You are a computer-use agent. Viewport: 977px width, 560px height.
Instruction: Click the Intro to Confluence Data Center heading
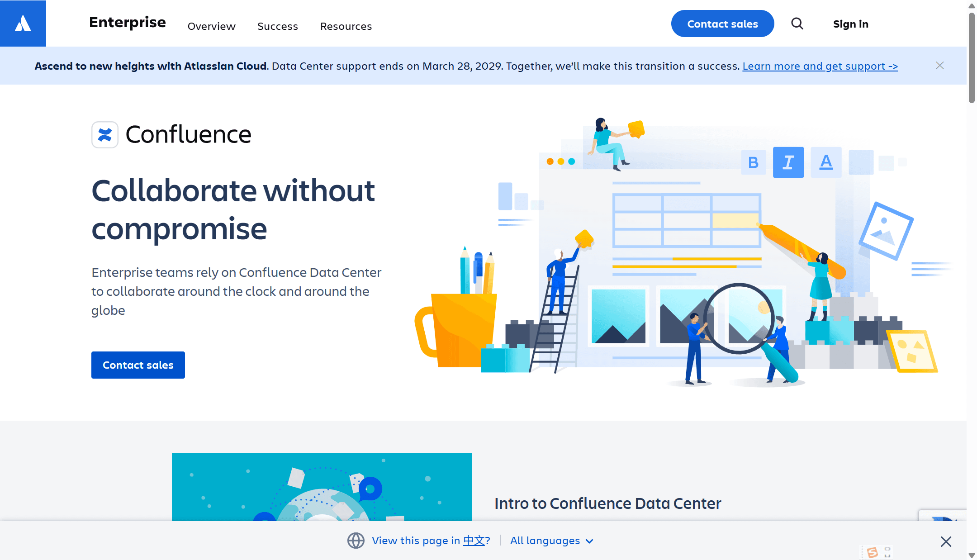[x=608, y=503]
